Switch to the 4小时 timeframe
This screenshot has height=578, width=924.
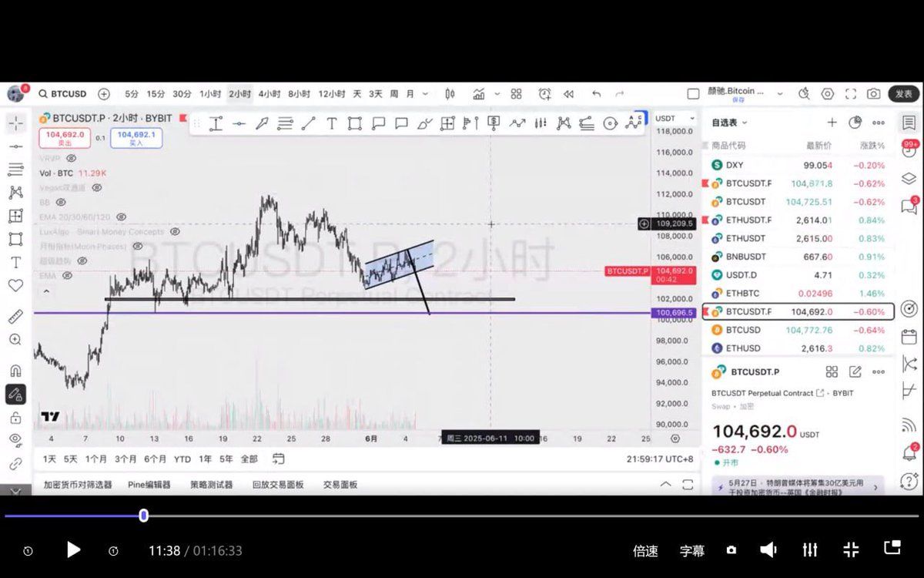click(x=269, y=94)
